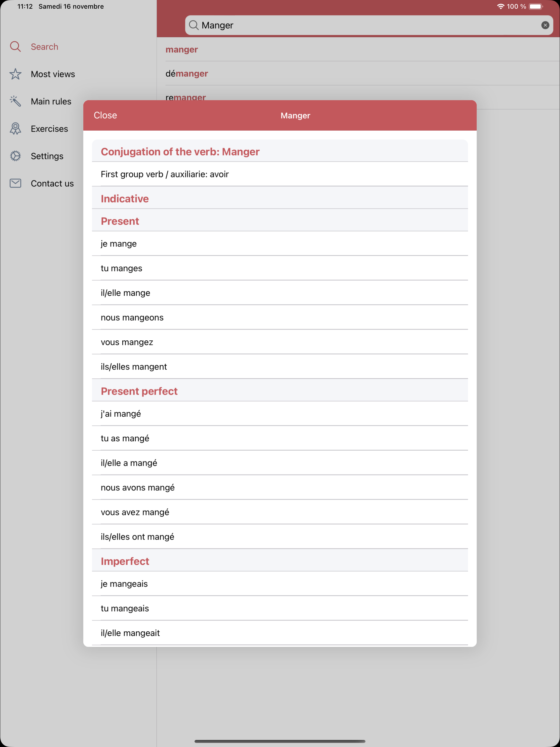Tap the battery indicator in status bar
Viewport: 560px width, 747px height.
pyautogui.click(x=536, y=7)
